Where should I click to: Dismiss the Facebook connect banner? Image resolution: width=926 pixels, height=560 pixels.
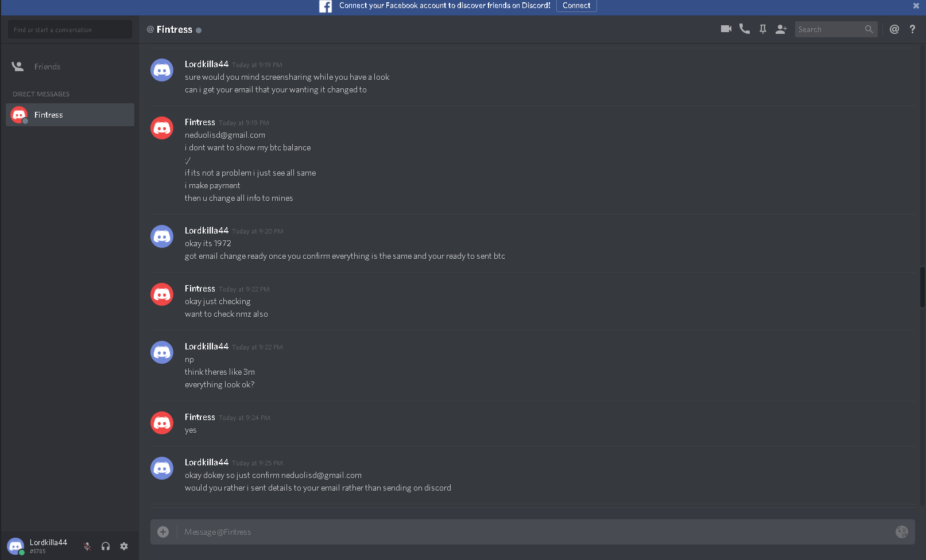pos(916,6)
